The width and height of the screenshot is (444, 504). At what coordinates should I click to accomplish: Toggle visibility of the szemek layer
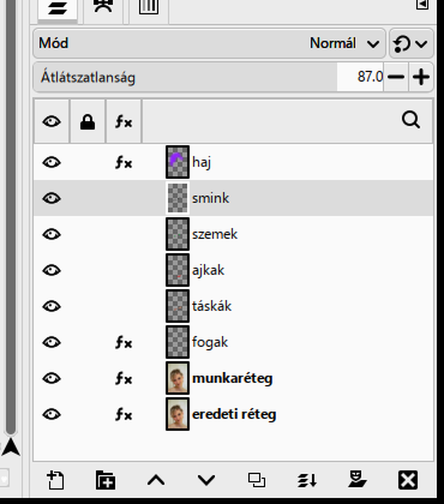pyautogui.click(x=52, y=234)
